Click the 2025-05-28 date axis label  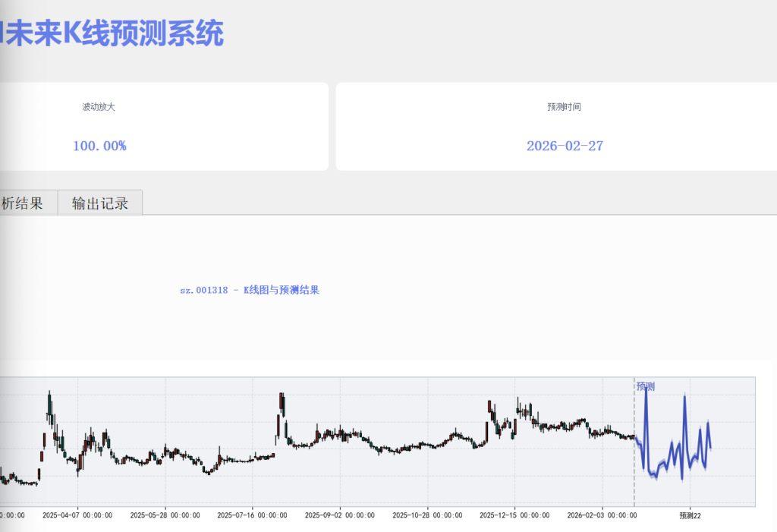tap(165, 515)
